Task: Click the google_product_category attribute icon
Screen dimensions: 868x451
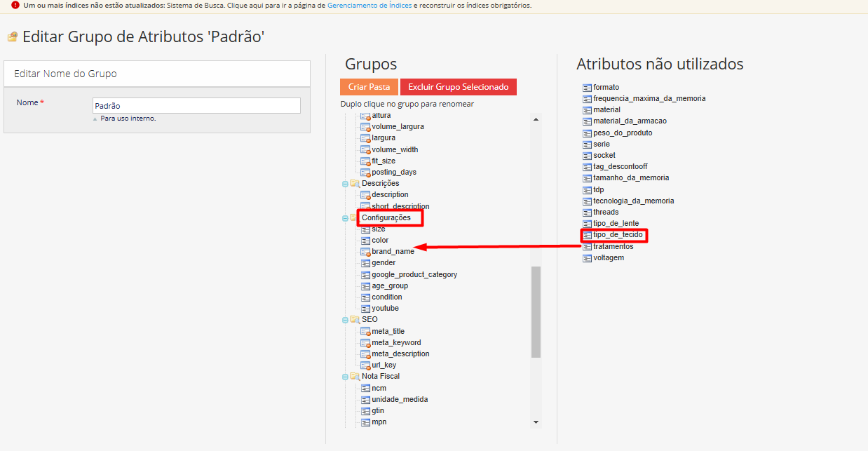Action: point(365,275)
